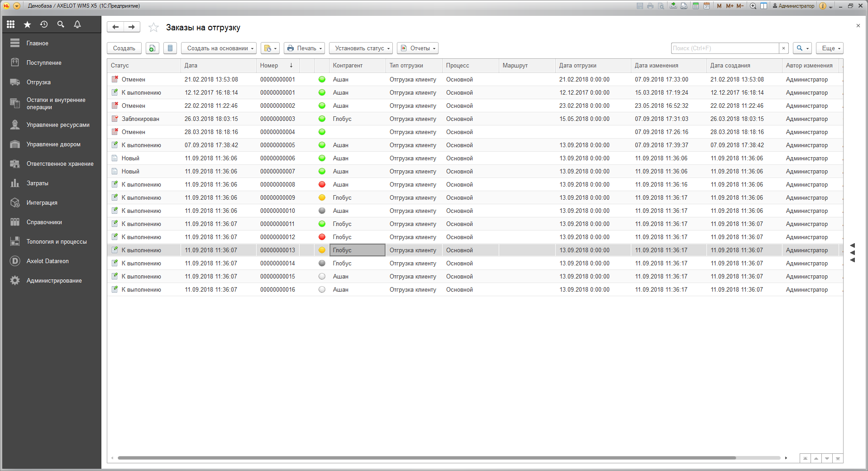Open the document-with-clock dropdown button in toolbar
Viewport: 868px width, 471px height.
270,48
